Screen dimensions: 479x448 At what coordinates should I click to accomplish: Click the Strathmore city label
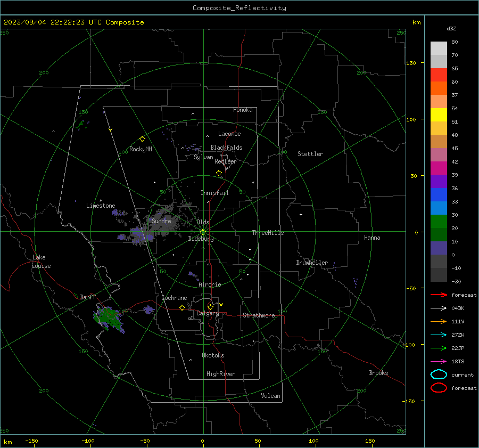tap(259, 315)
